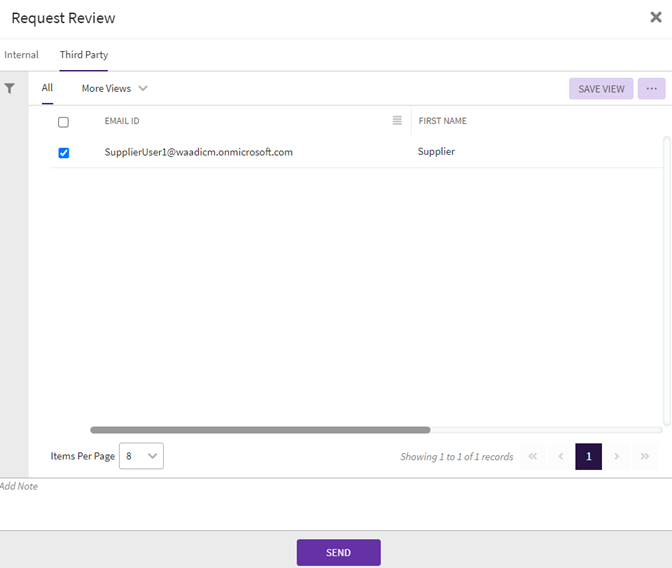Go to the first page of records
The height and width of the screenshot is (568, 672).
(533, 456)
